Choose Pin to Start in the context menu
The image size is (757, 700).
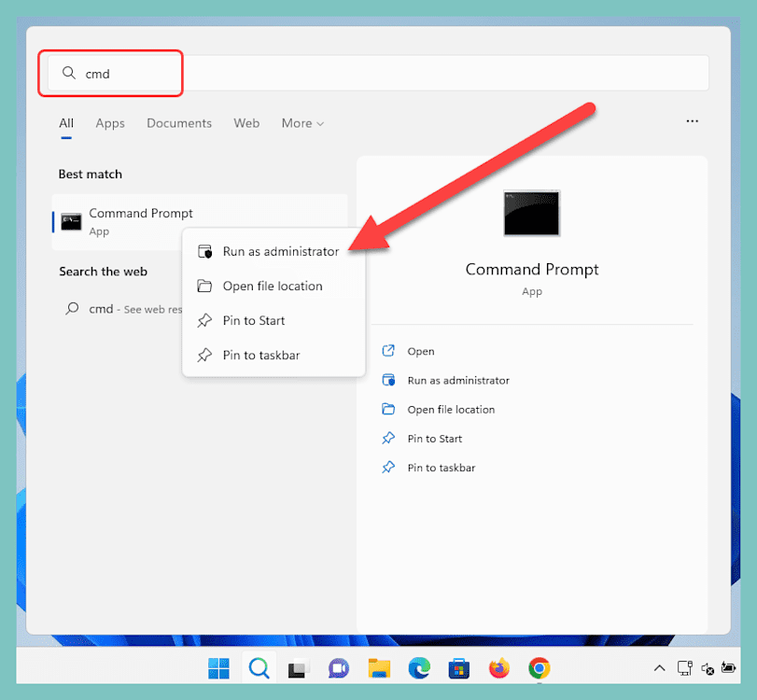(x=273, y=320)
